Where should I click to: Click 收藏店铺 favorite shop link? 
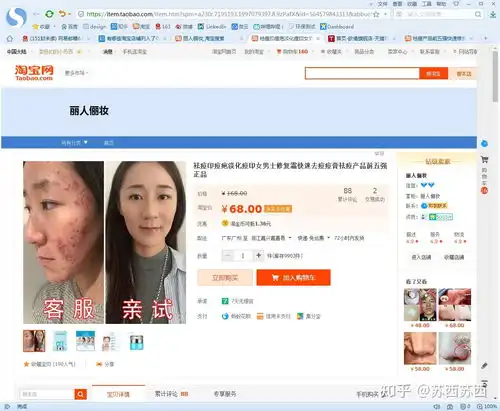454,257
